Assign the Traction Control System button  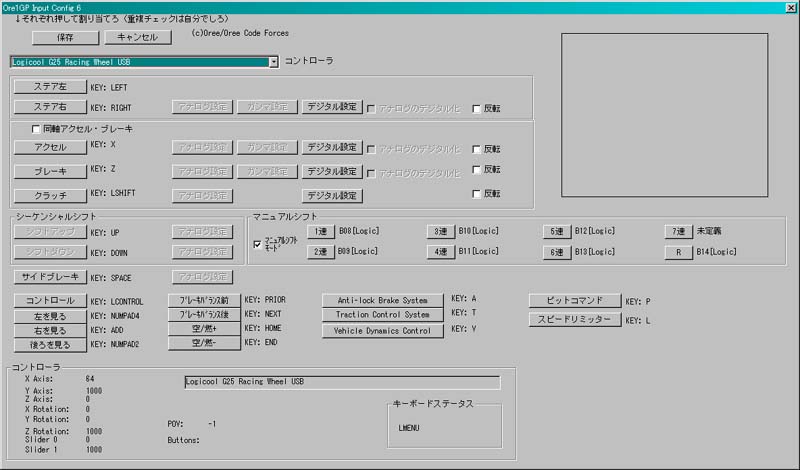point(383,315)
